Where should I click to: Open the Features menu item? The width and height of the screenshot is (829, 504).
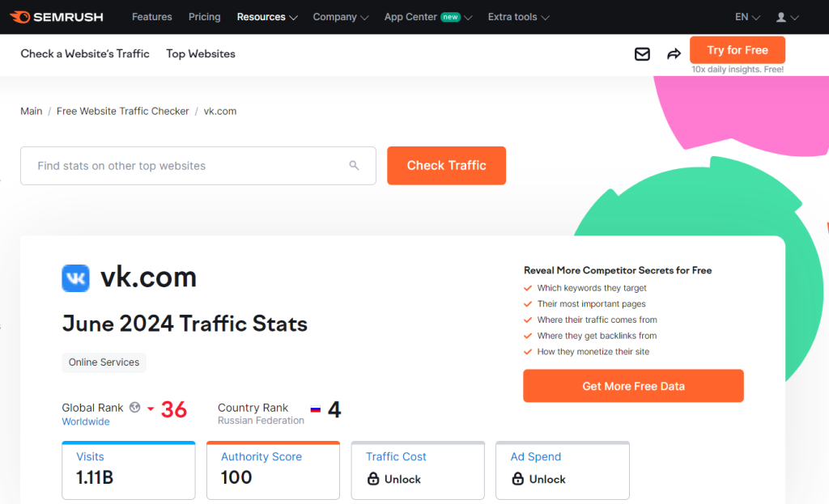151,17
